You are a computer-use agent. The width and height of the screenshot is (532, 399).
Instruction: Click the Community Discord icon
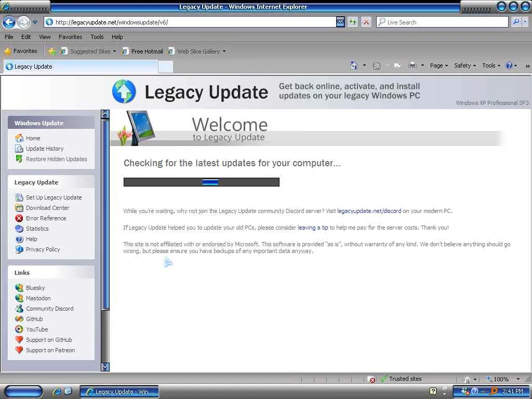point(19,309)
